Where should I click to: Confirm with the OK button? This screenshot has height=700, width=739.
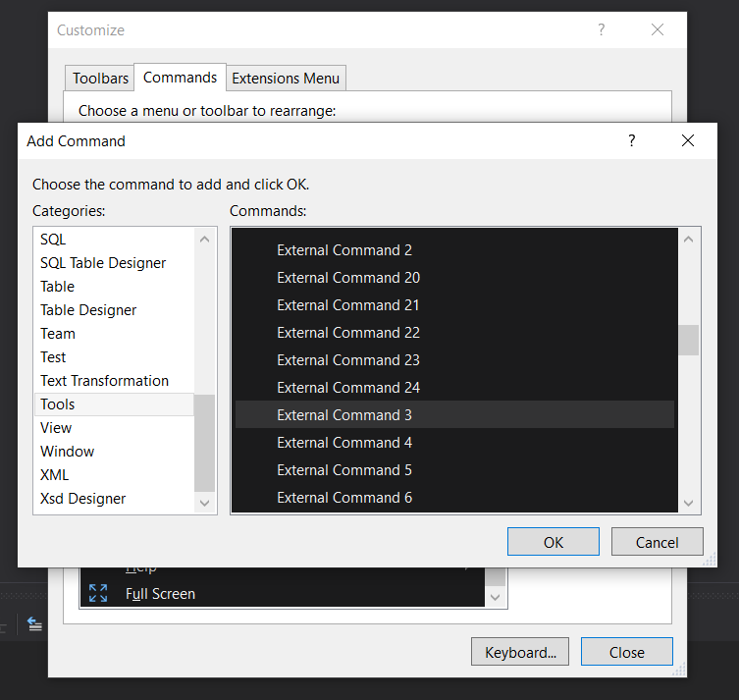coord(554,542)
